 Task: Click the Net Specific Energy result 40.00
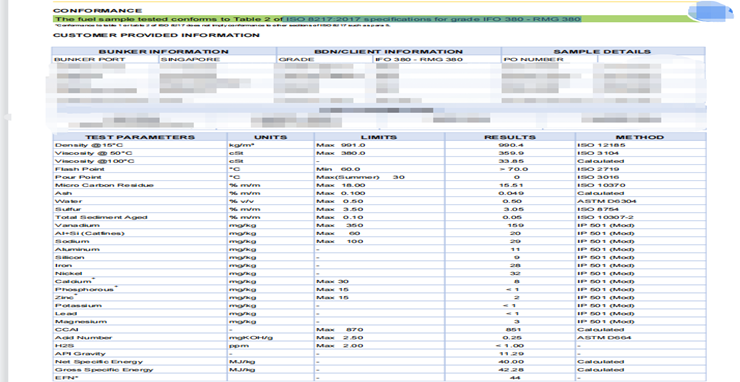pos(512,362)
